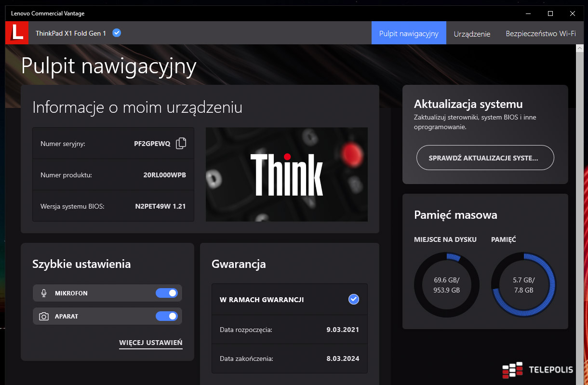This screenshot has height=385, width=588.
Task: Click the blue verified badge beside ThinkPad X1 Fold
Action: pyautogui.click(x=117, y=33)
